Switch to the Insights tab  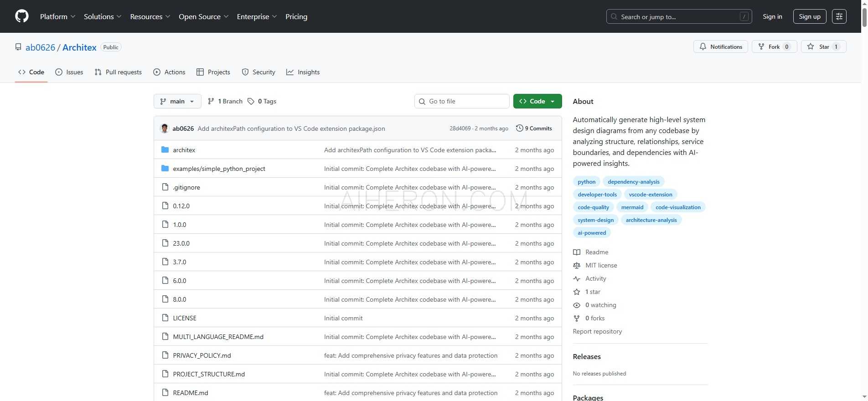tap(303, 72)
